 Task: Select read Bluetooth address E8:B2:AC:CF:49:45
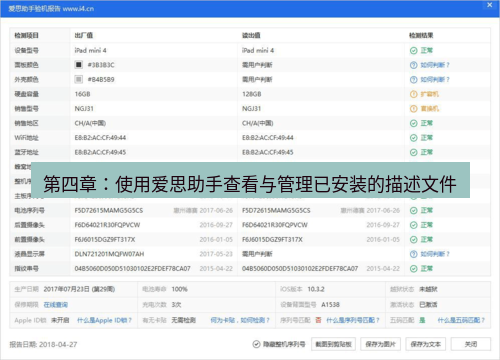(x=268, y=152)
